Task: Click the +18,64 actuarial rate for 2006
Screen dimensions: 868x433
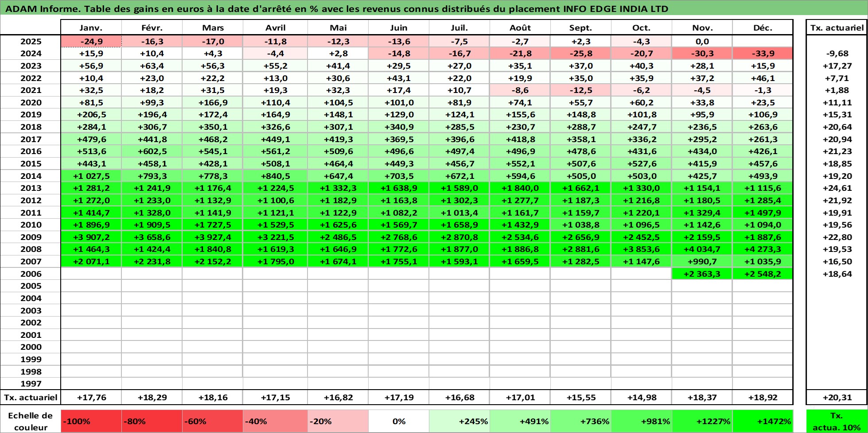Action: 837,274
